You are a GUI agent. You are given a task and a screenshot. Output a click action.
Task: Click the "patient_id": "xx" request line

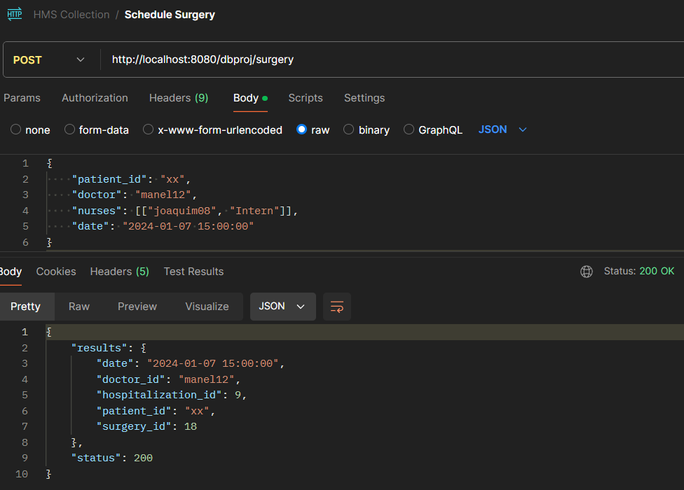(x=131, y=179)
